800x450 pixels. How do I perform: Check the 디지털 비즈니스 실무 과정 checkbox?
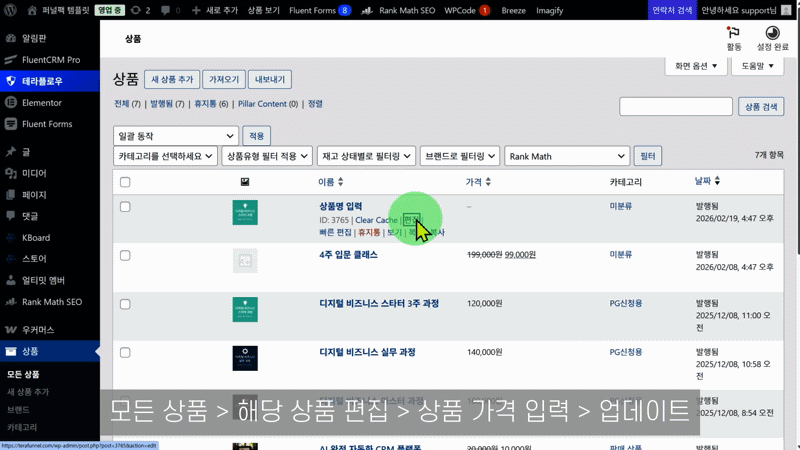coord(125,353)
